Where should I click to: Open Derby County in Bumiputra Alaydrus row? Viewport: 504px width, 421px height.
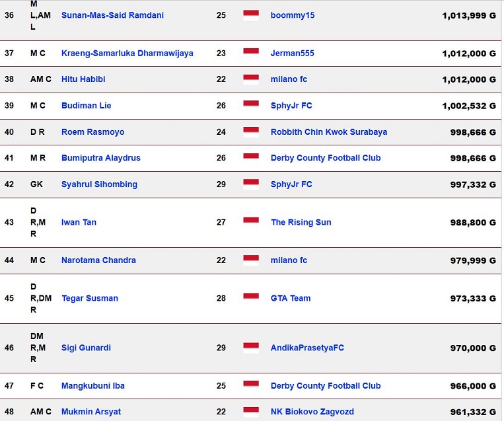coord(326,158)
